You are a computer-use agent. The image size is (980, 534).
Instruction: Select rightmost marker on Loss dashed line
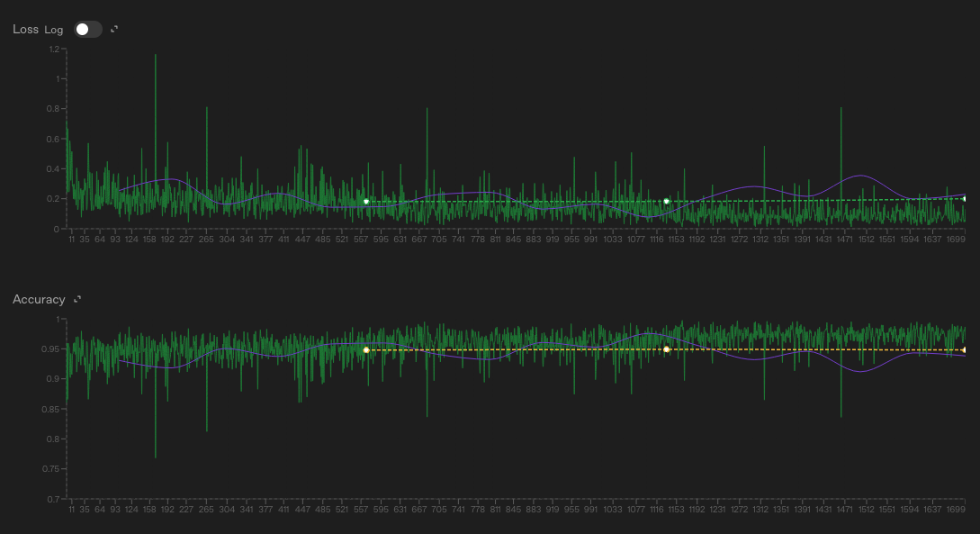[x=964, y=199]
